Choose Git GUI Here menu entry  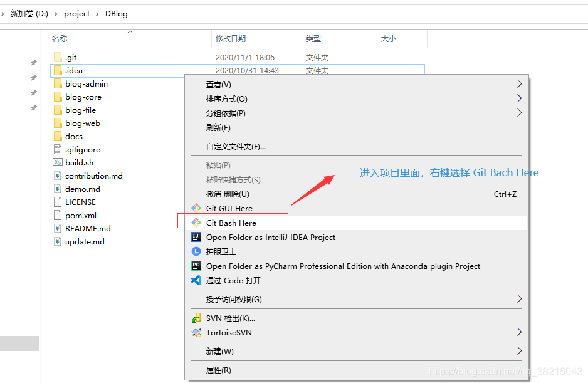(356, 208)
